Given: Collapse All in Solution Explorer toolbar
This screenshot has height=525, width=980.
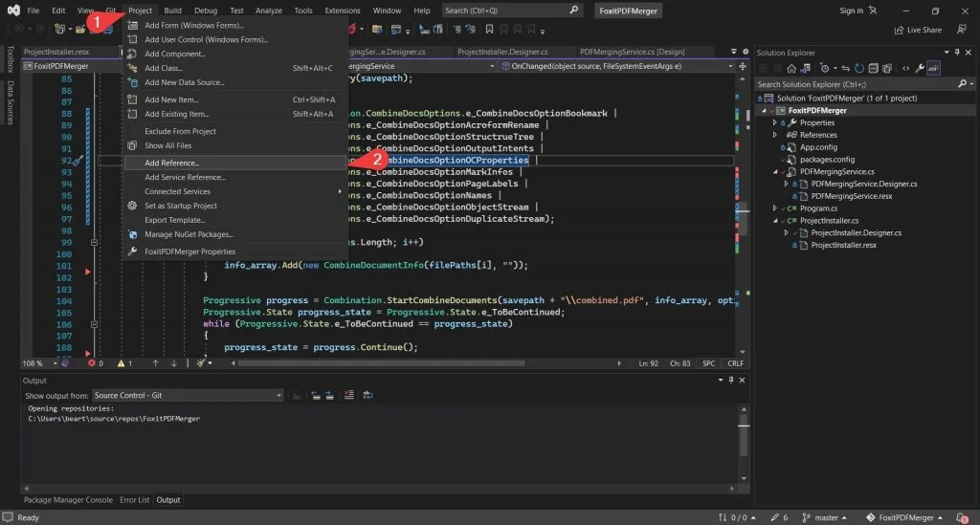Looking at the screenshot, I should [873, 69].
